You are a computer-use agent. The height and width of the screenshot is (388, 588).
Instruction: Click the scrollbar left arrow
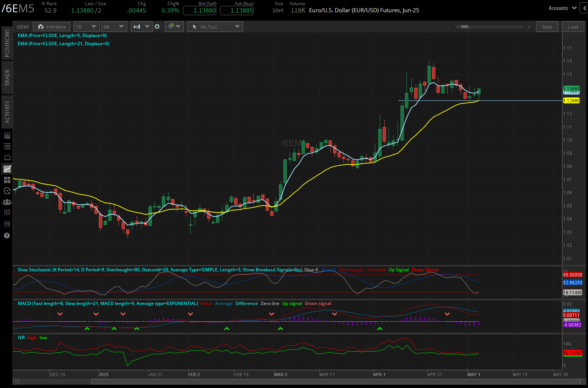point(16,381)
